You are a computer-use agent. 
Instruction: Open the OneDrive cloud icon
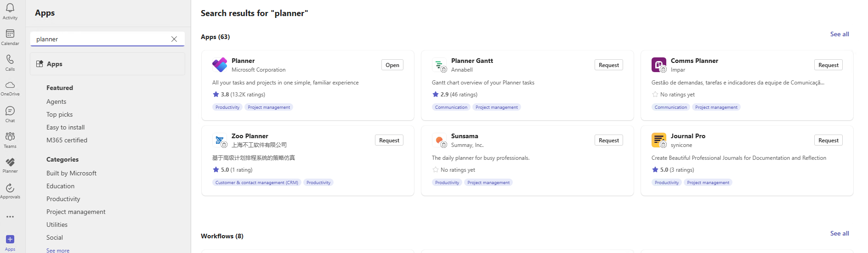click(10, 85)
